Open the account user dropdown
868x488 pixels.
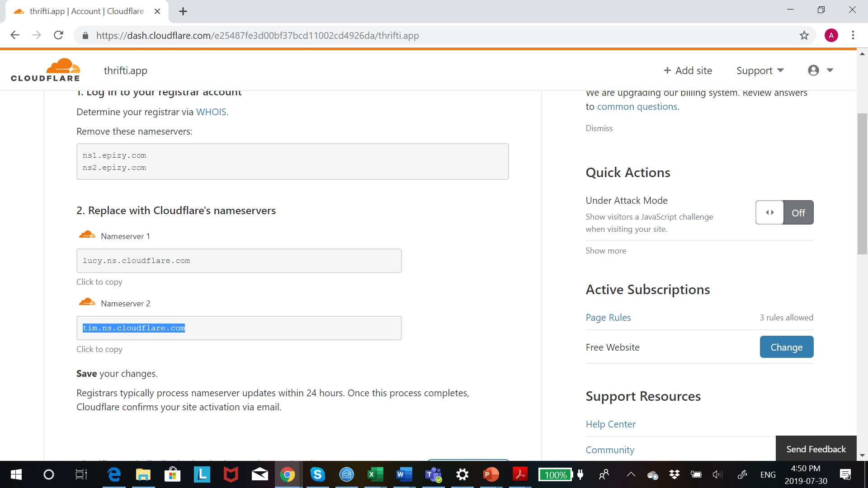(821, 70)
